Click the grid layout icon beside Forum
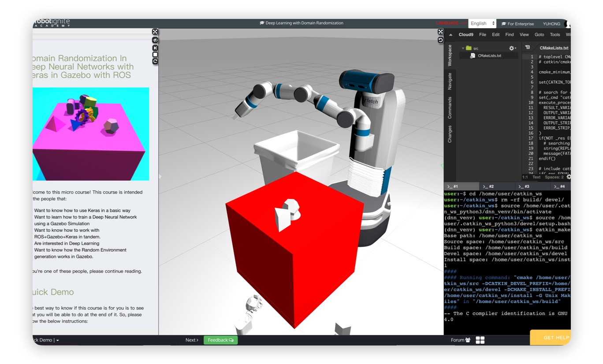The width and height of the screenshot is (603, 364). coord(480,340)
